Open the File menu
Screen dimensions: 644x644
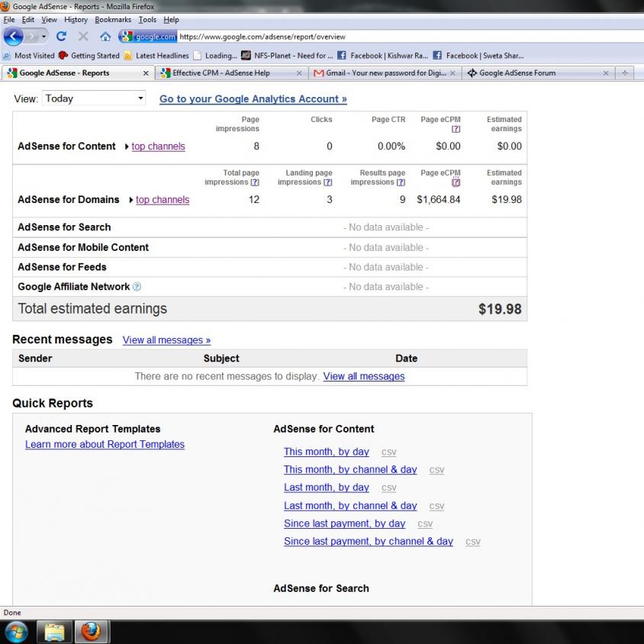coord(9,20)
